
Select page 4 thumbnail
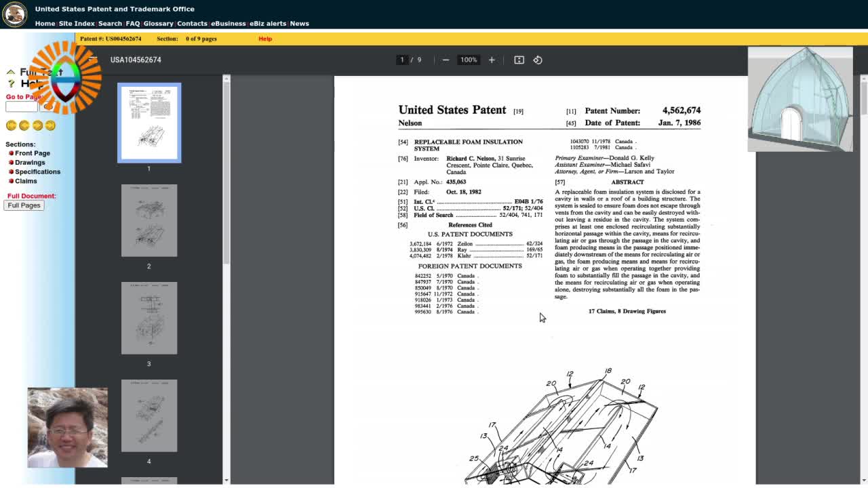[149, 415]
